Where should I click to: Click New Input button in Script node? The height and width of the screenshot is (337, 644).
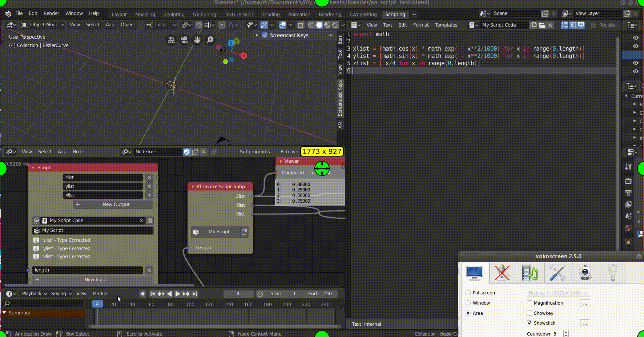pyautogui.click(x=93, y=280)
